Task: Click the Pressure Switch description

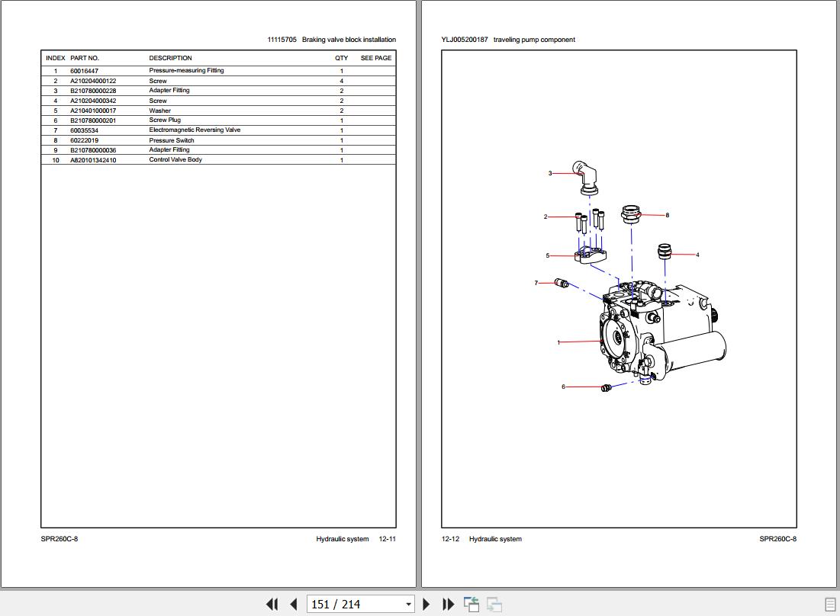Action: pos(172,140)
